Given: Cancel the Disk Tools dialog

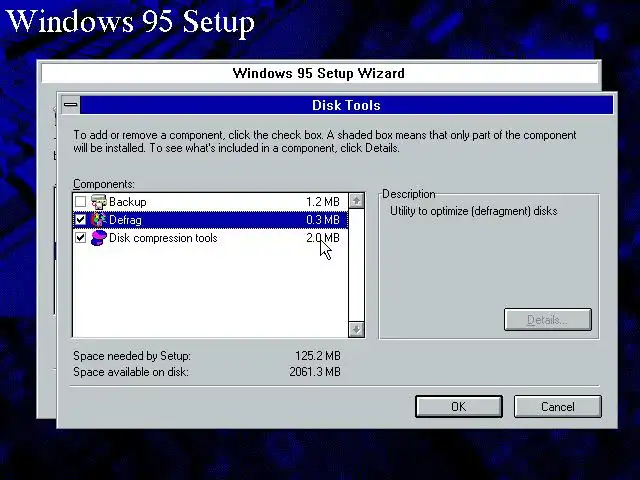Looking at the screenshot, I should coord(558,407).
